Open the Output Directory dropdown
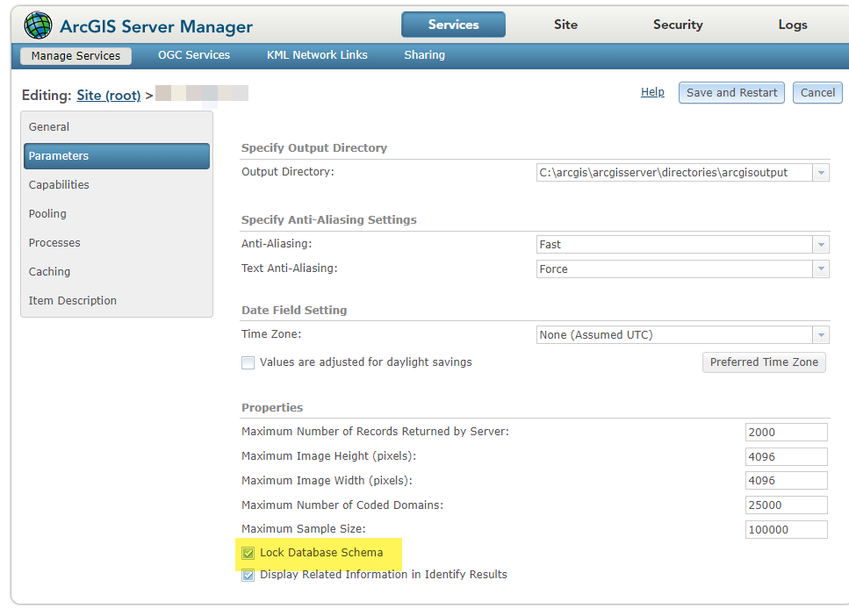The height and width of the screenshot is (616, 849). (821, 172)
